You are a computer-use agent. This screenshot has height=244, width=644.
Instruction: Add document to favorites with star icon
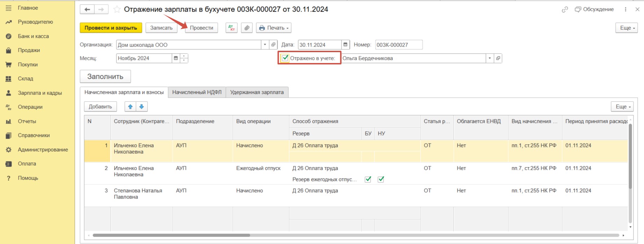coord(117,9)
